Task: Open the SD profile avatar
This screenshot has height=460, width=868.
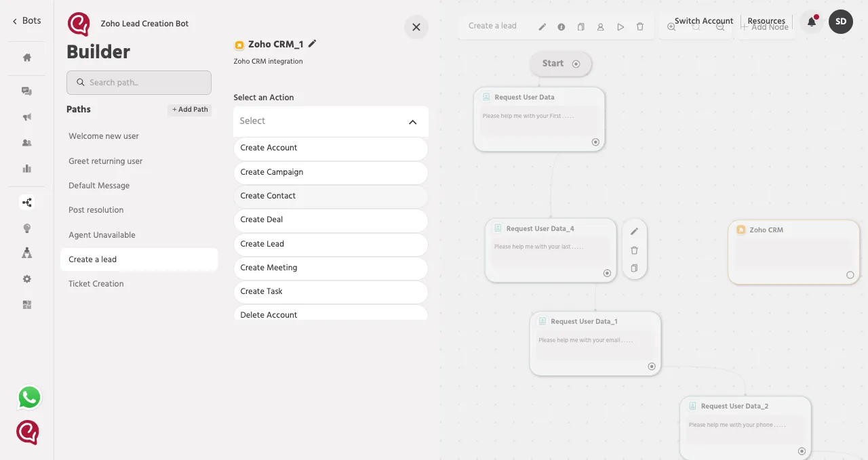Action: point(841,22)
